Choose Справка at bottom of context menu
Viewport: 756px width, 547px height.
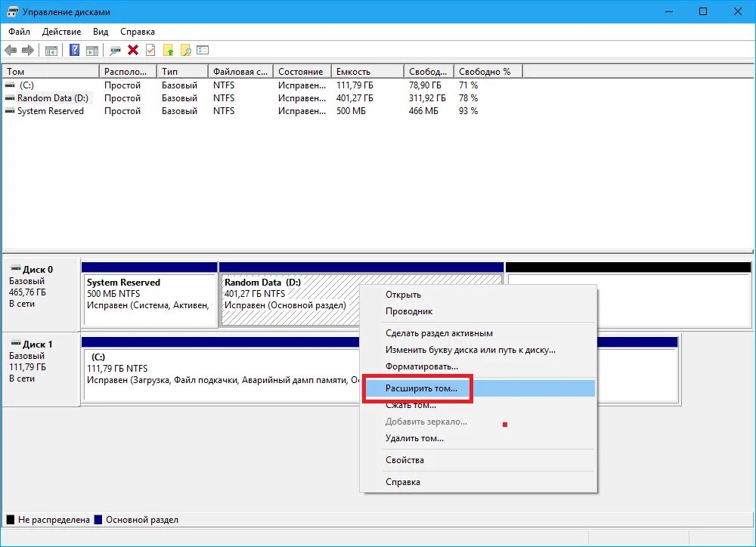(x=479, y=482)
